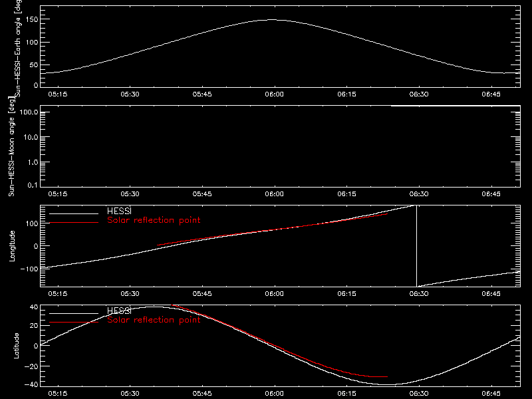Select Solar reflection point legend in Latitude plot
Viewport: 532px width, 399px height.
(154, 320)
